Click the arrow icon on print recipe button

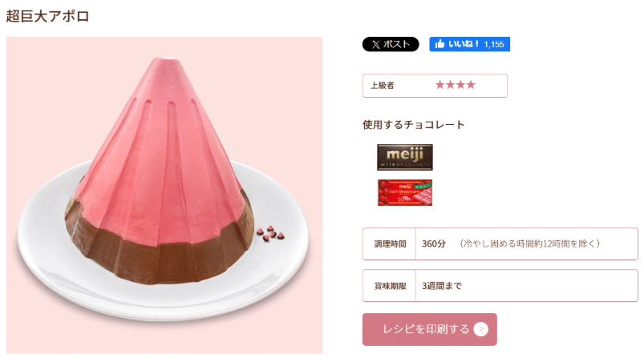click(481, 329)
